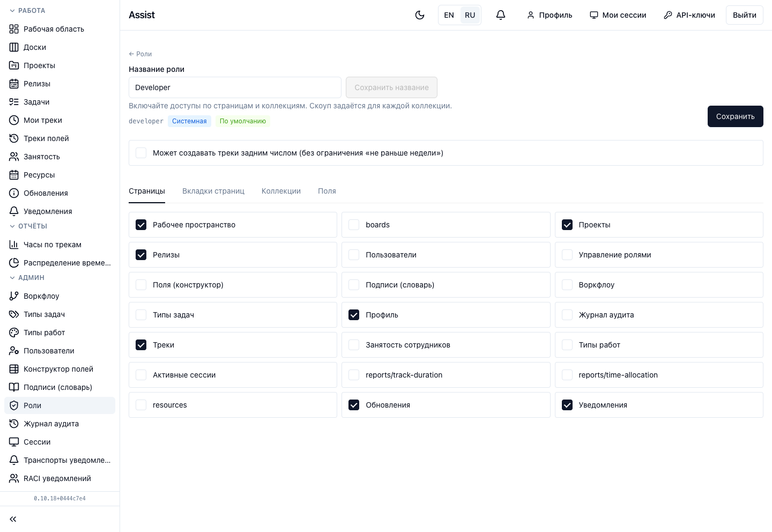Open Доски from sidebar

point(60,47)
